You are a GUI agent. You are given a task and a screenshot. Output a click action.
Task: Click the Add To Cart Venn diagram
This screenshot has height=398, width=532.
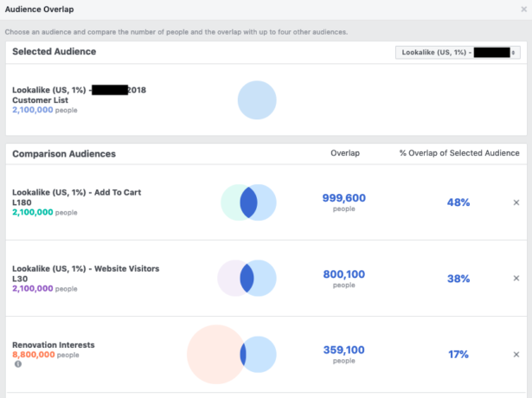[x=248, y=202]
